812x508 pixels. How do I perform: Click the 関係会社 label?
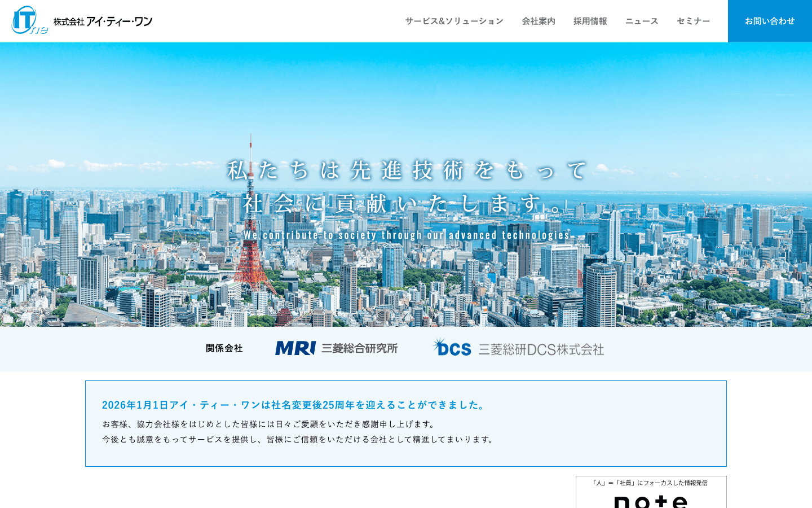pyautogui.click(x=224, y=348)
